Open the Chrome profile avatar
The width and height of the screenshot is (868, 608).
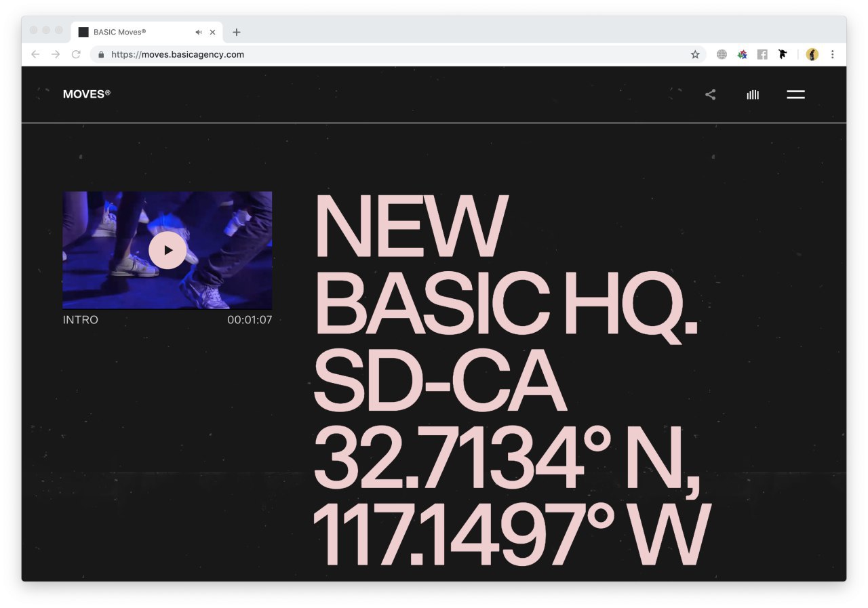click(x=812, y=54)
